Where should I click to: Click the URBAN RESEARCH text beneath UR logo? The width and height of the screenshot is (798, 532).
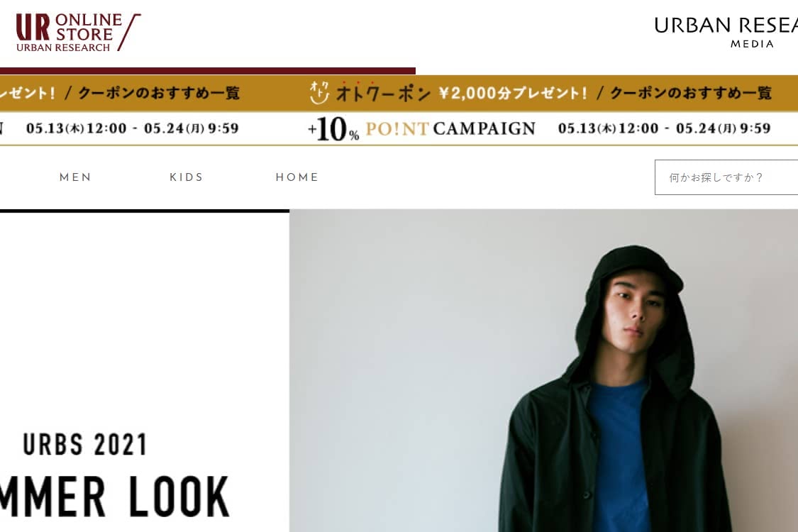[x=63, y=48]
